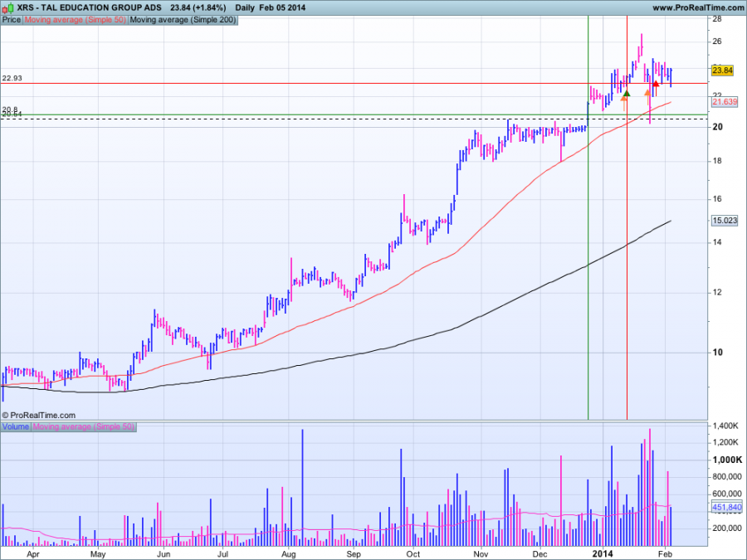Select the Volume indicator label
747x560 pixels.
pyautogui.click(x=16, y=426)
